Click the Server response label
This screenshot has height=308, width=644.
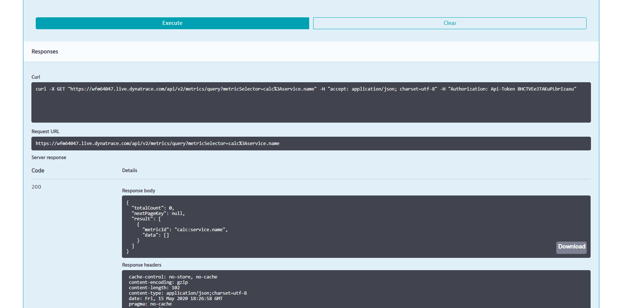49,158
